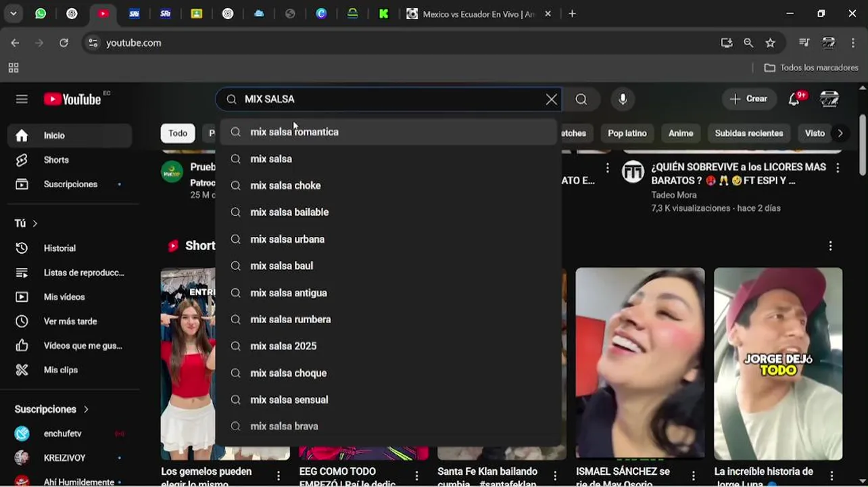Select suggestion mix salsa romantica
The width and height of the screenshot is (868, 487).
point(389,132)
